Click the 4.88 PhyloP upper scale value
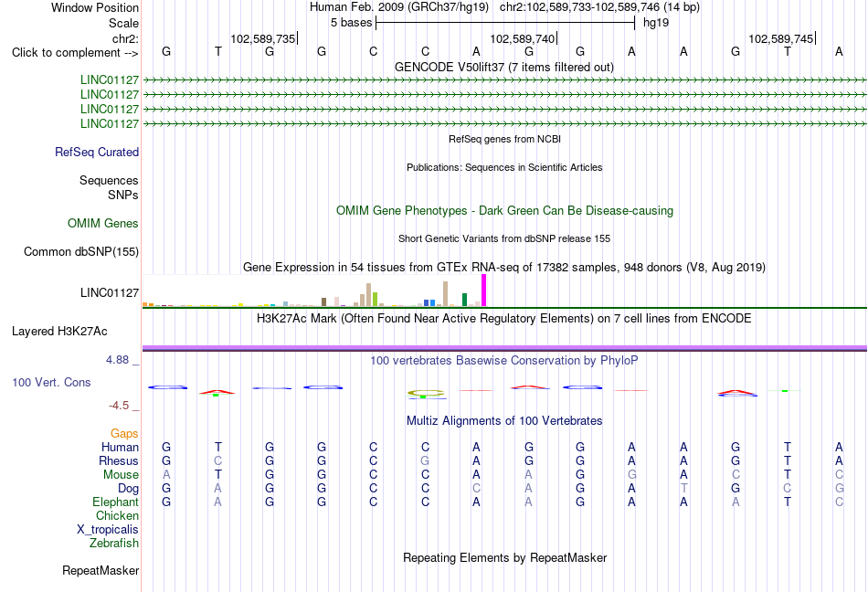 [117, 360]
